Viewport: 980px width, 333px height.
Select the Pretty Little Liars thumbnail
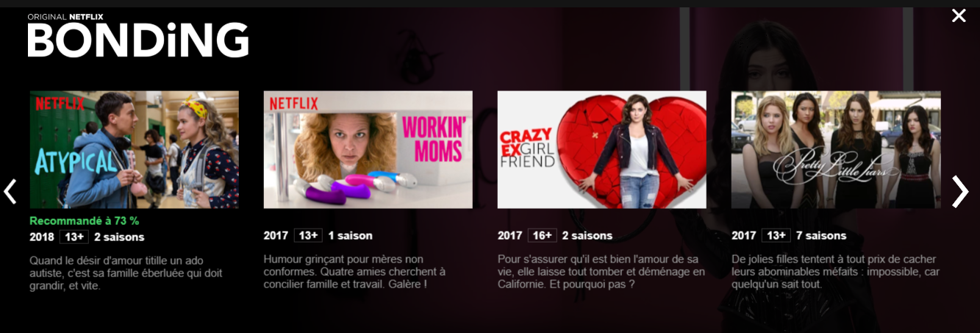836,150
